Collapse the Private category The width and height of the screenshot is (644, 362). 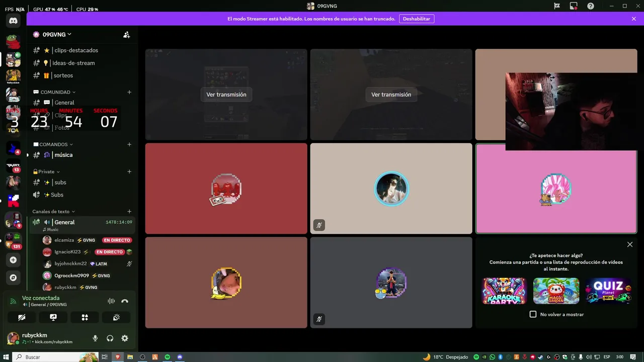coord(46,171)
